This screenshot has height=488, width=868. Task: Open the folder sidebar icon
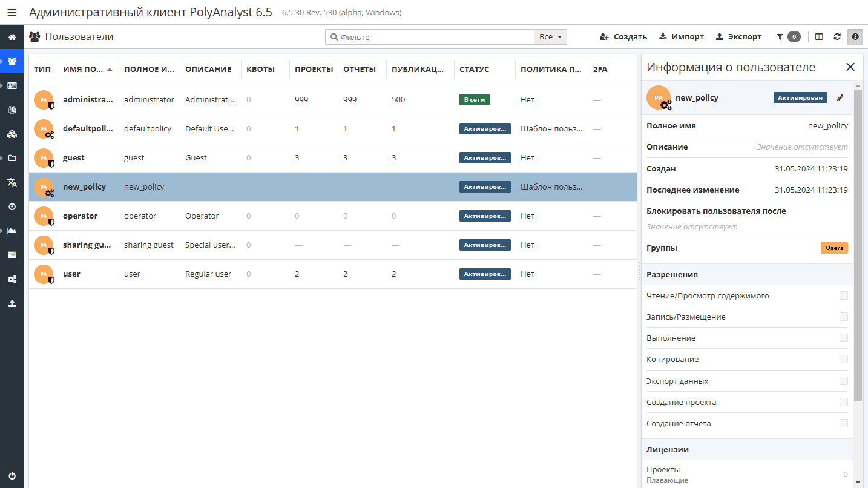pos(12,158)
